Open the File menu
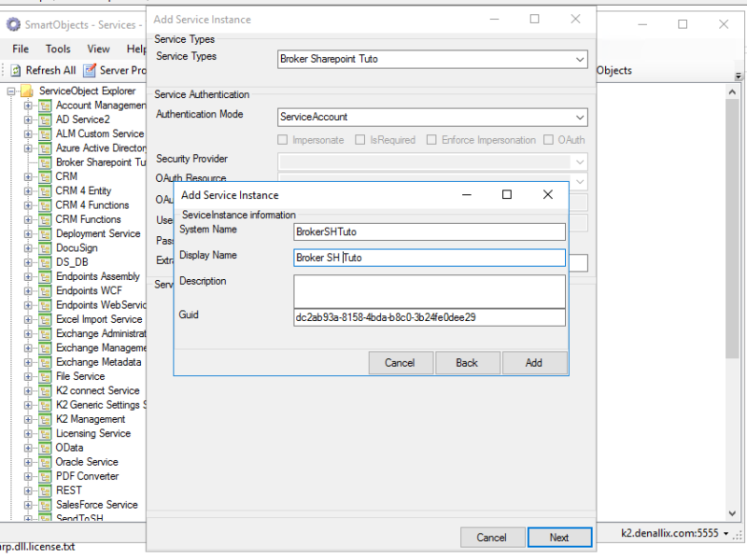The height and width of the screenshot is (560, 747). coord(21,49)
